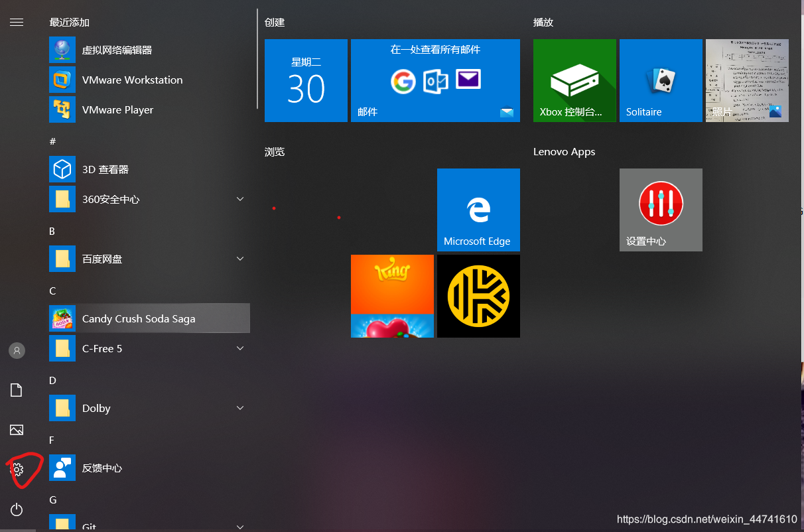Expand the C-Free 5 folder chevron

click(240, 348)
